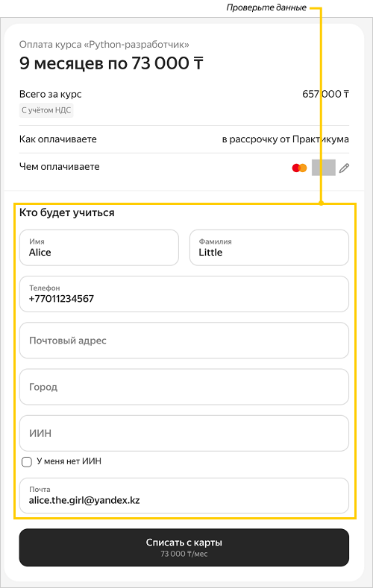This screenshot has width=373, height=588.
Task: Click the 'Проверьте данные' annotation label
Action: click(x=266, y=7)
